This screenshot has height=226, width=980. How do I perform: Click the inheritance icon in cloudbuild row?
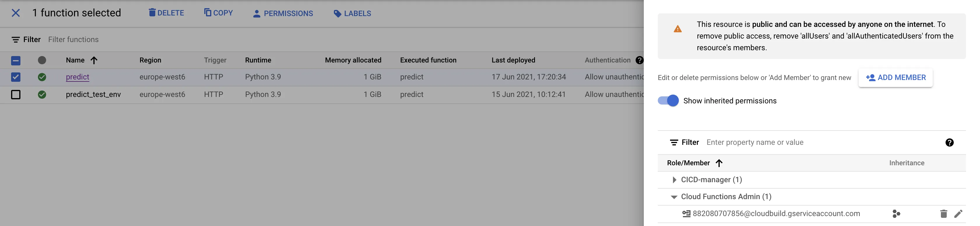(896, 214)
